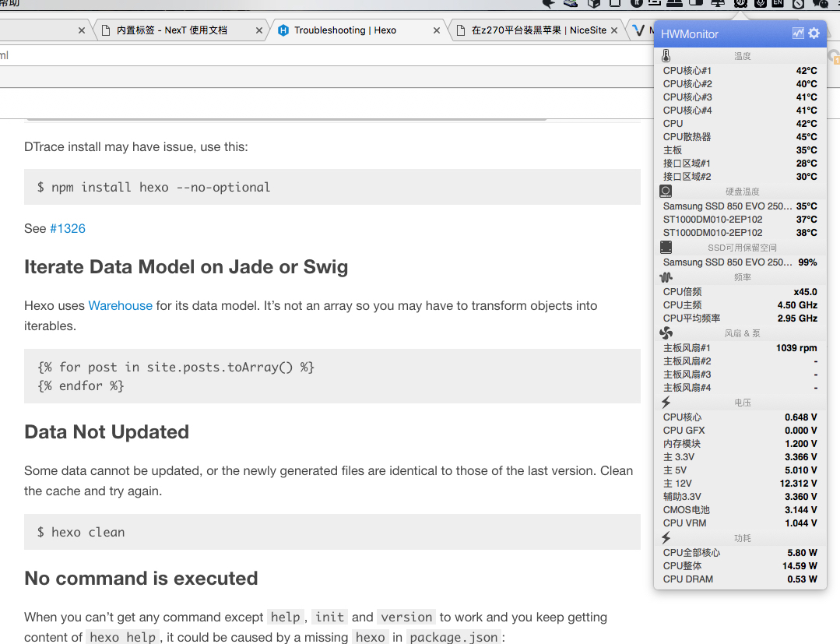This screenshot has width=840, height=644.
Task: Click the lightning bolt icon beside 电压
Action: 666,402
